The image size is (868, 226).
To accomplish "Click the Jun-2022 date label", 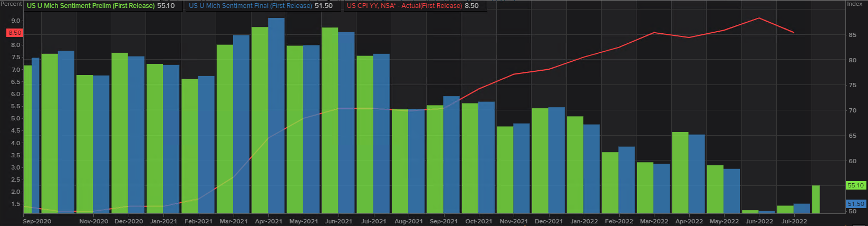I will coord(759,221).
